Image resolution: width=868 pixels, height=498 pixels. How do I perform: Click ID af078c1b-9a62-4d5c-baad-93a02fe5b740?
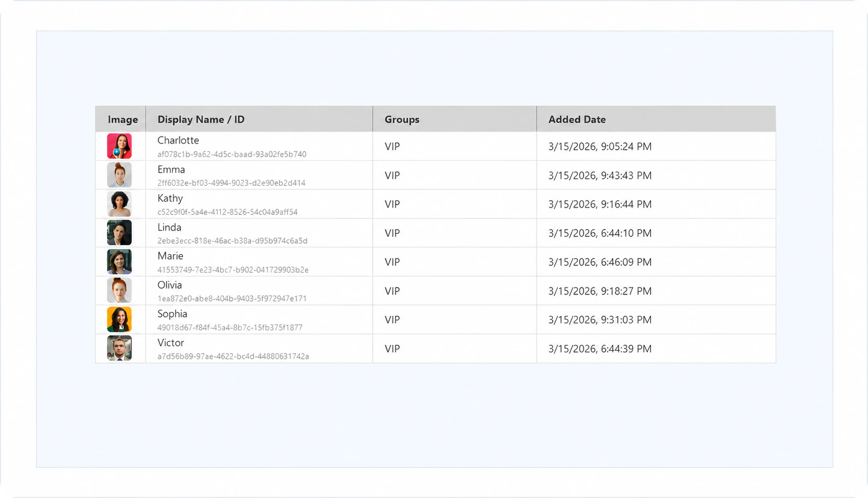(x=232, y=154)
